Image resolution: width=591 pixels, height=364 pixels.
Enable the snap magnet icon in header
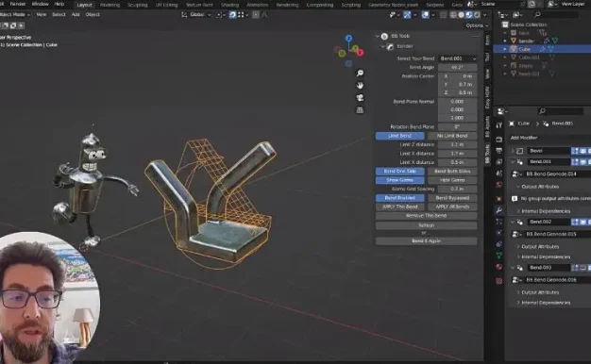232,15
